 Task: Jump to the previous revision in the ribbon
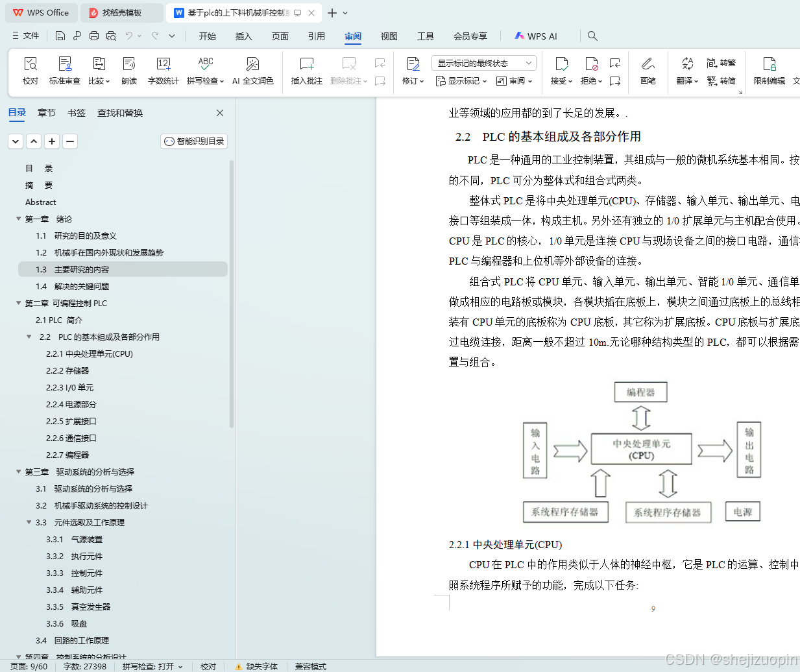tap(615, 63)
